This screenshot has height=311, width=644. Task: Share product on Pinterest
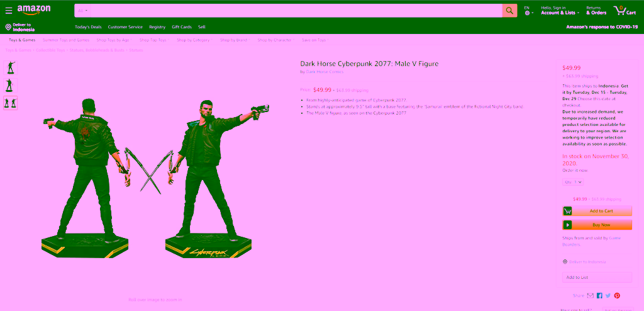[617, 295]
